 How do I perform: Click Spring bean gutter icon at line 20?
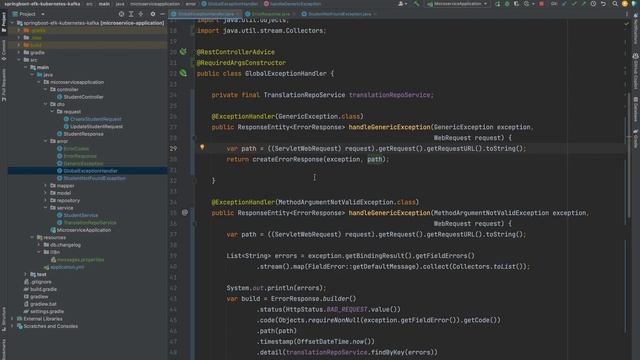pos(183,51)
